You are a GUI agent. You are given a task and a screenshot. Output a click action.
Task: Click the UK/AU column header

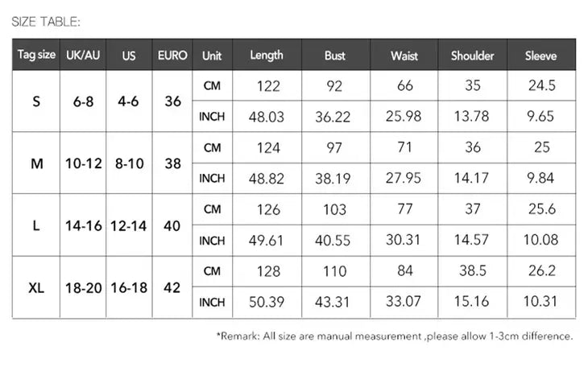click(x=83, y=56)
